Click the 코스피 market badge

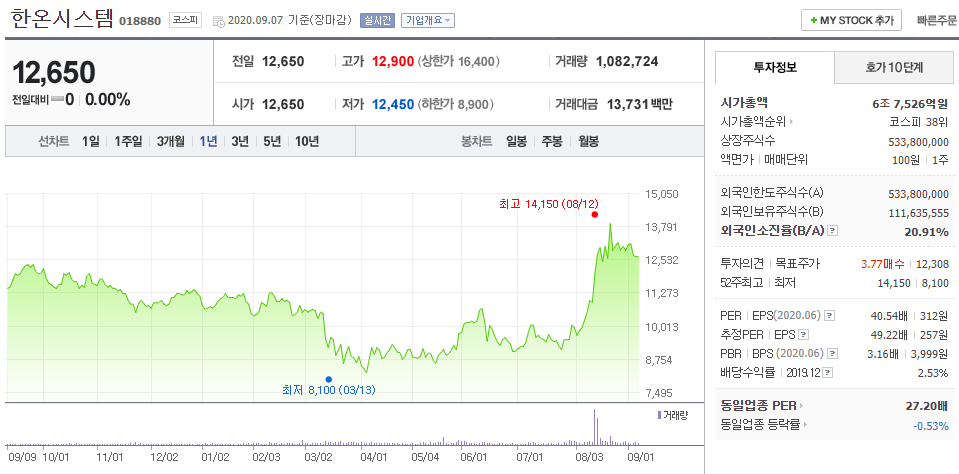pyautogui.click(x=186, y=20)
